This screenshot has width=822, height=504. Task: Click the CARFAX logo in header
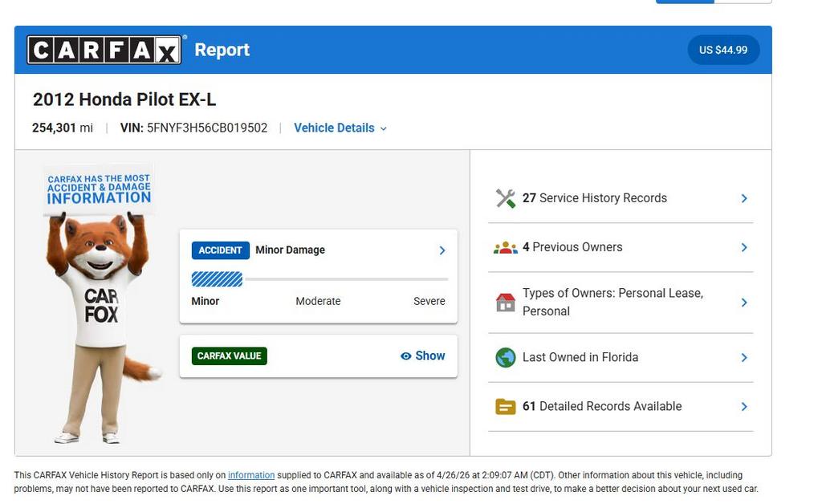coord(104,50)
